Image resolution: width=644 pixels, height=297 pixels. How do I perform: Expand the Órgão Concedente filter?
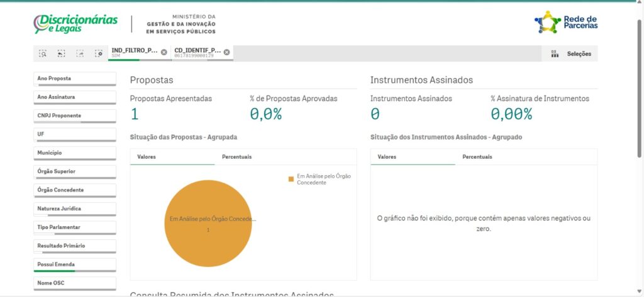coord(75,190)
